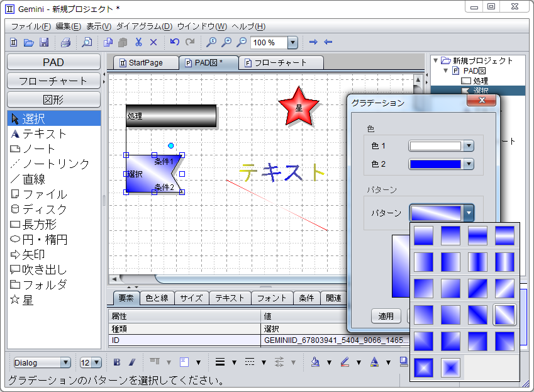Select the white-centered square gradient pattern

pos(424,367)
